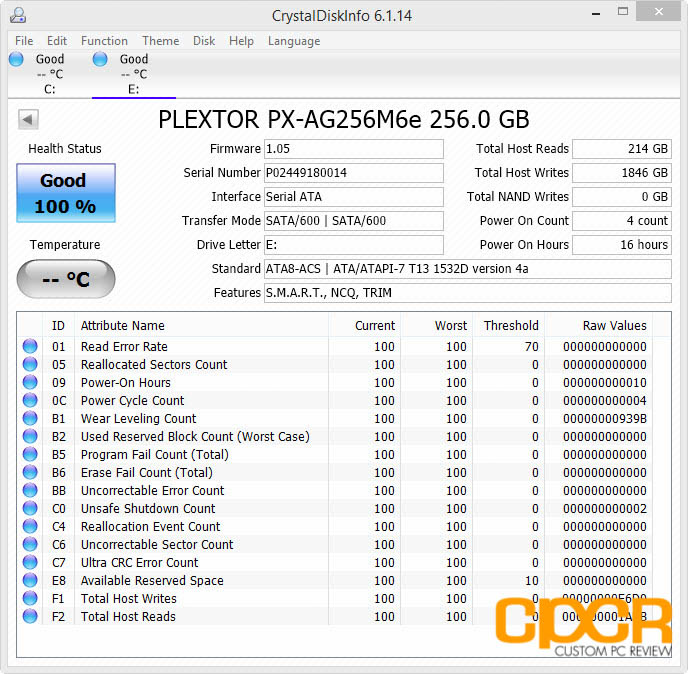
Task: Click the blue status orb above C:
Action: coord(16,59)
